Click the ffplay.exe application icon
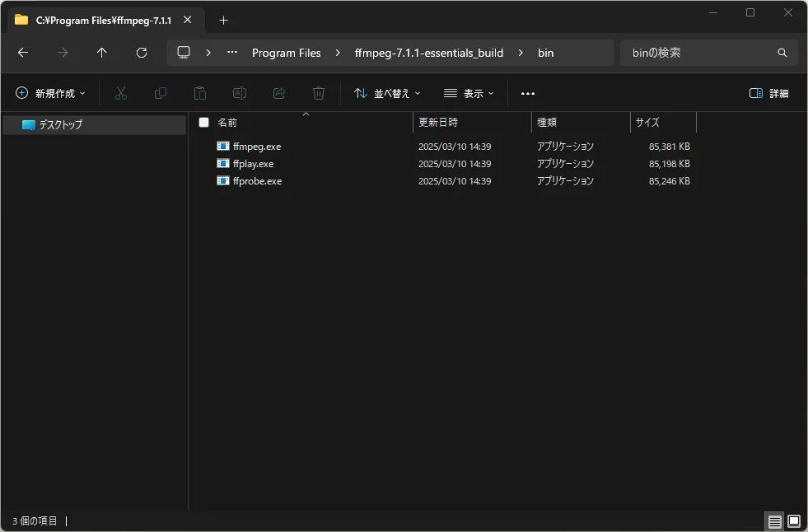The width and height of the screenshot is (808, 532). click(223, 163)
